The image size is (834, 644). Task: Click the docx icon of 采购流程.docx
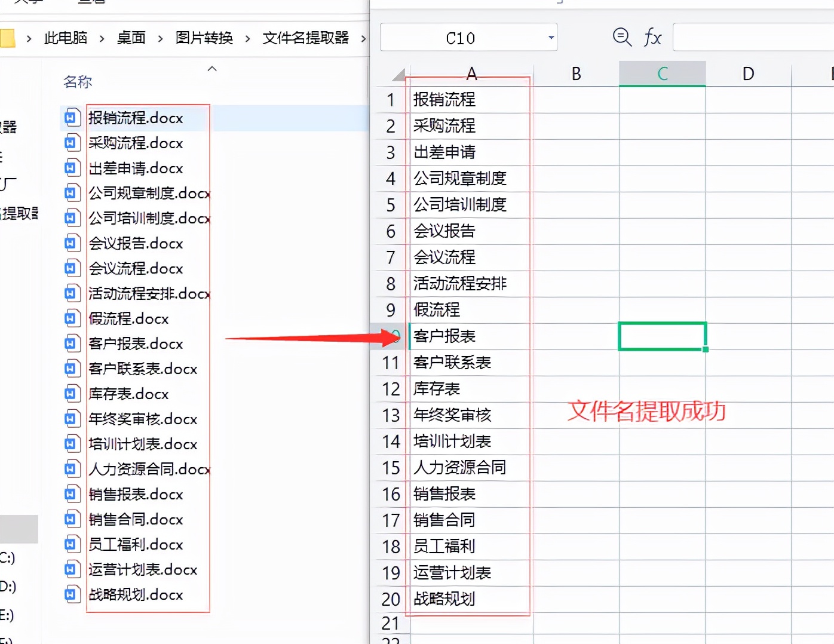tap(71, 143)
